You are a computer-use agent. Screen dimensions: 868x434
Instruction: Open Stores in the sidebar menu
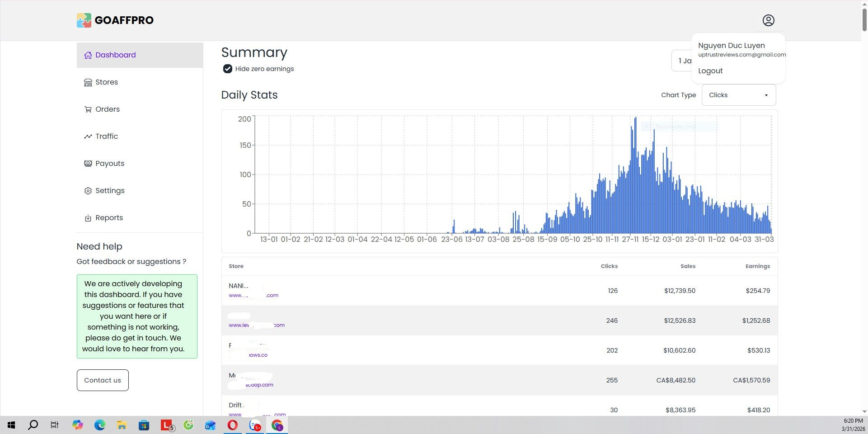click(x=140, y=82)
